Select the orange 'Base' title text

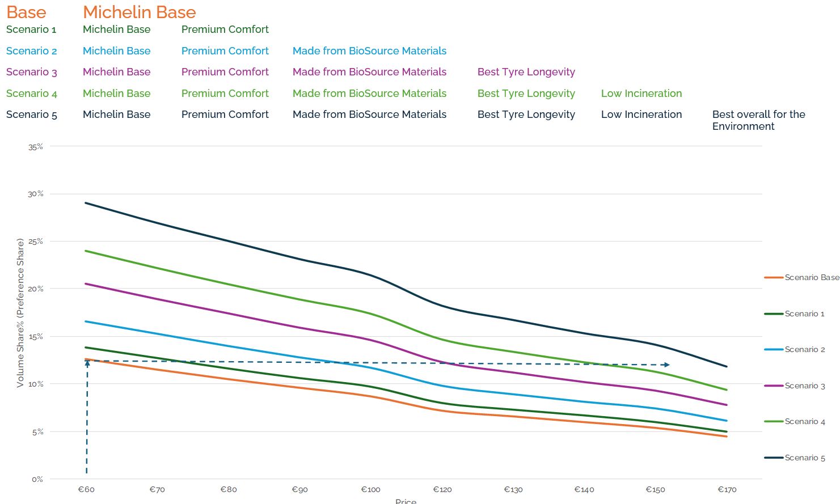26,12
